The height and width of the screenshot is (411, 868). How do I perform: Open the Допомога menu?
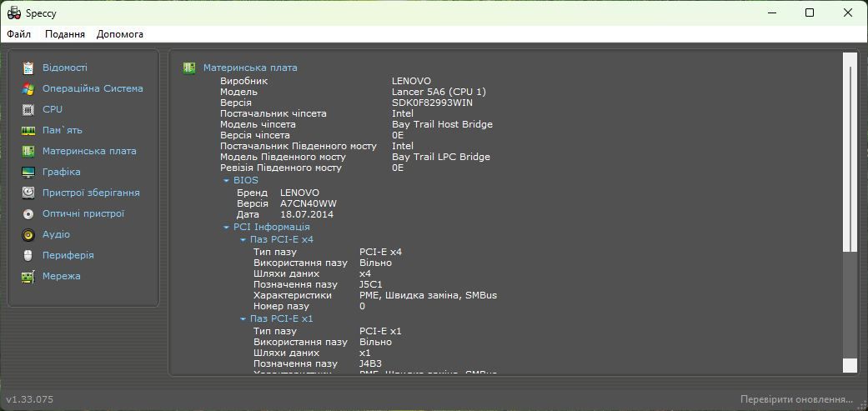(119, 34)
